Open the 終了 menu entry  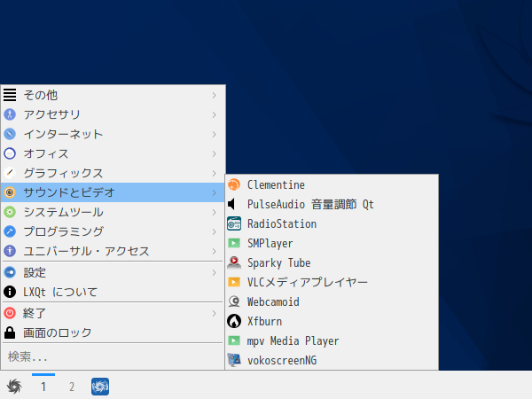113,313
